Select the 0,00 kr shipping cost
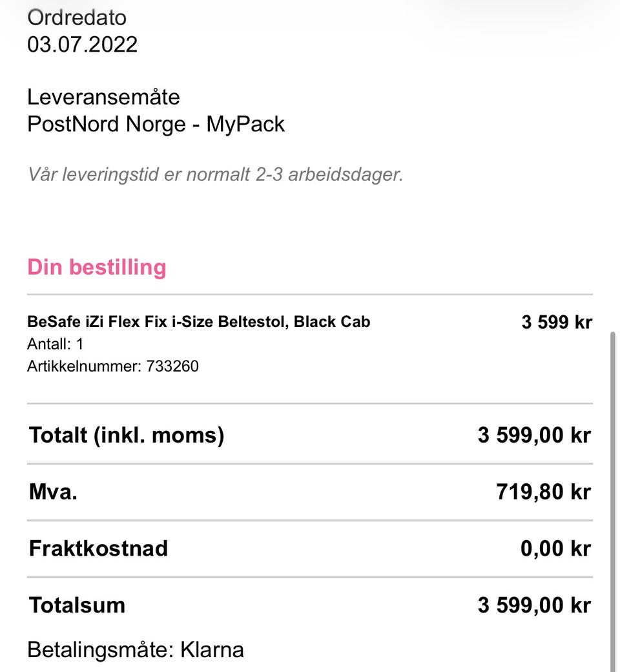 click(555, 549)
